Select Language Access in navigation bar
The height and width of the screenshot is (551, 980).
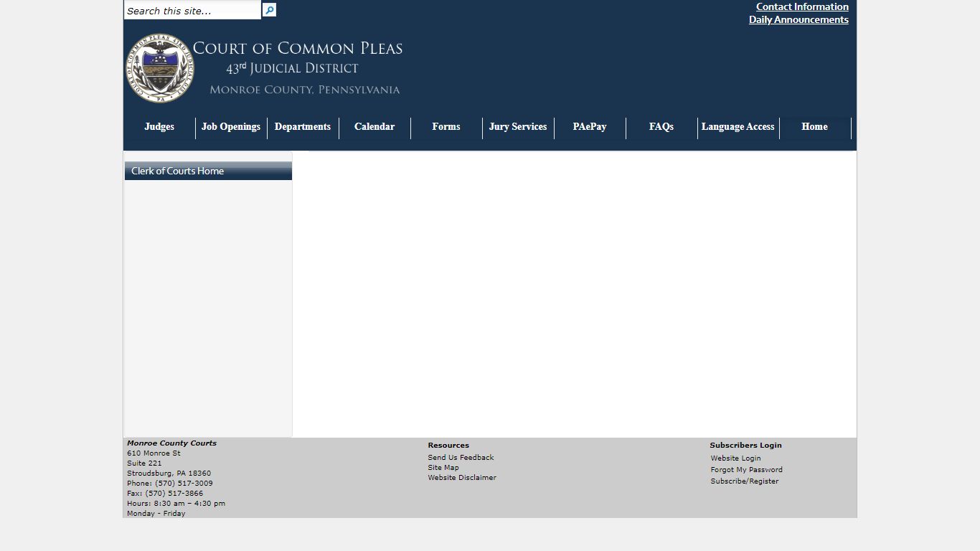pyautogui.click(x=738, y=127)
